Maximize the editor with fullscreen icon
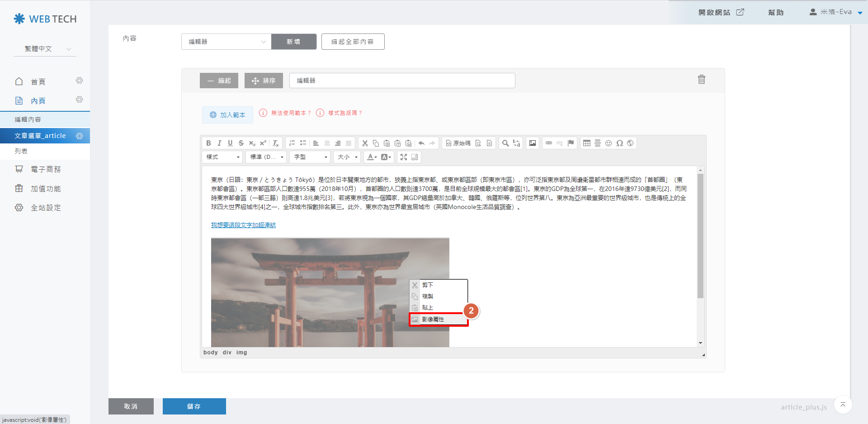This screenshot has width=868, height=424. click(x=404, y=157)
